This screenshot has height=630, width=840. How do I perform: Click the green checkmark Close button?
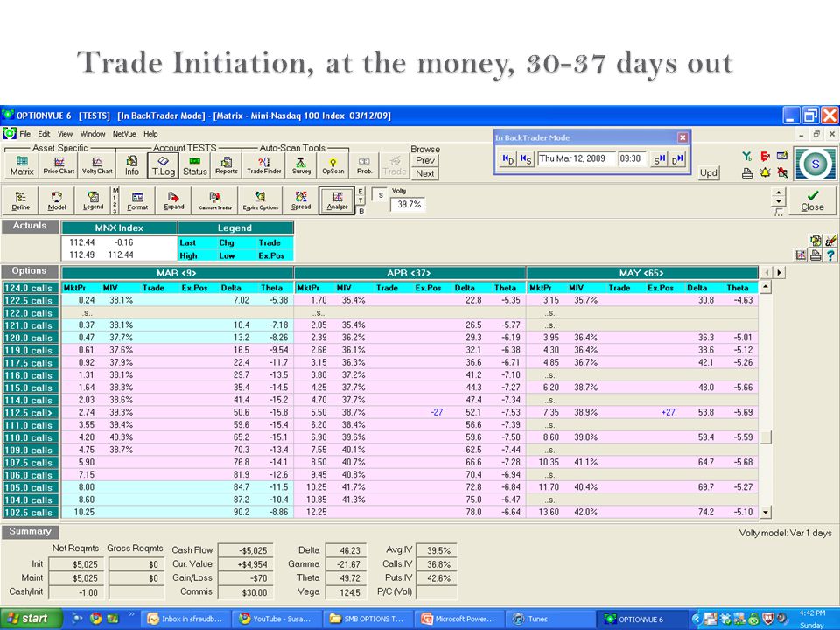[x=812, y=201]
